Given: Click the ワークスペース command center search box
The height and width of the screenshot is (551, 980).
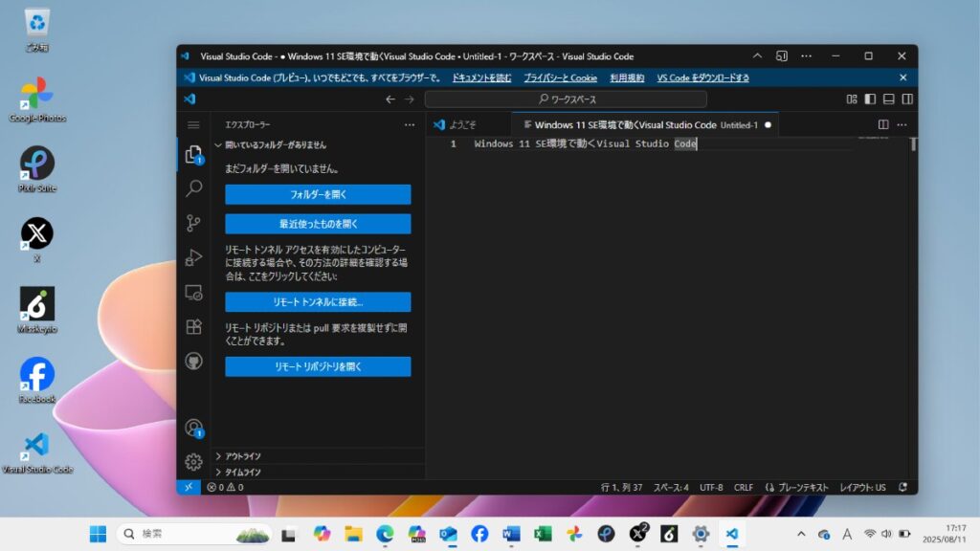Looking at the screenshot, I should coord(566,99).
